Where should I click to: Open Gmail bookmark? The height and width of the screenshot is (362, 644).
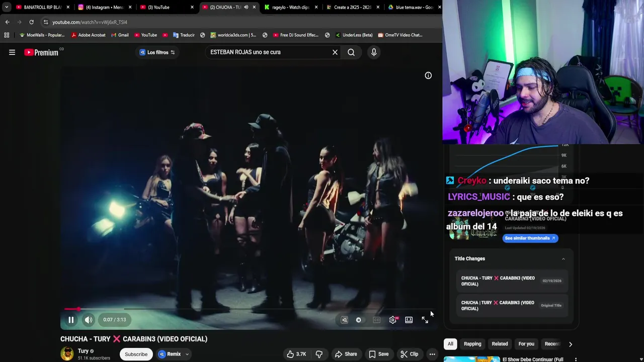coord(120,35)
